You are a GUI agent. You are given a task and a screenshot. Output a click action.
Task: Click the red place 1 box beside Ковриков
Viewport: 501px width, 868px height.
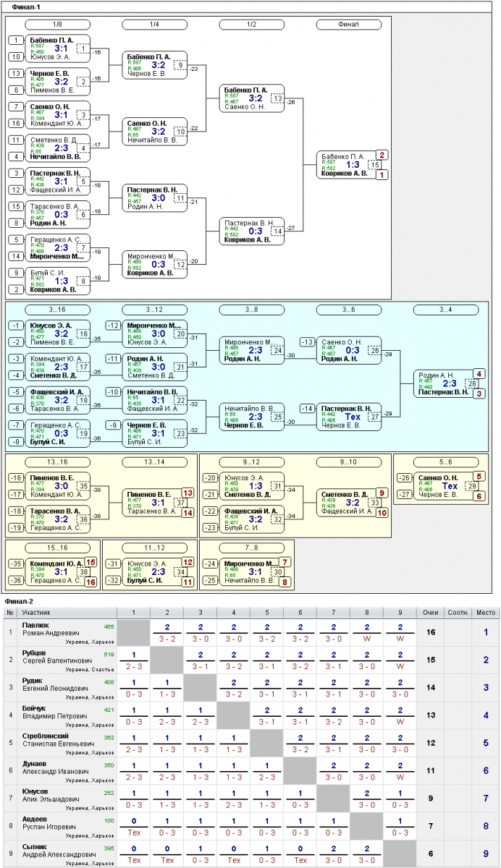(382, 175)
